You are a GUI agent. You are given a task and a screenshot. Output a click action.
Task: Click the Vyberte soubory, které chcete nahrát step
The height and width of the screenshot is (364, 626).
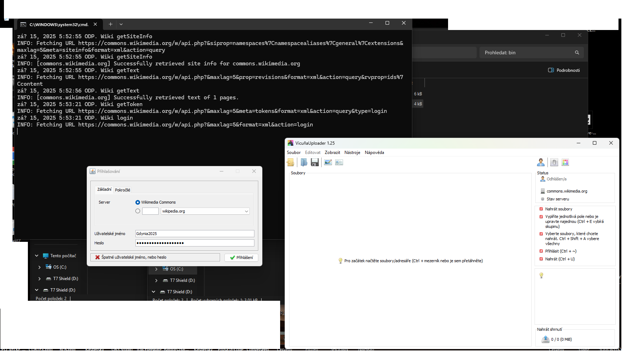click(x=572, y=239)
